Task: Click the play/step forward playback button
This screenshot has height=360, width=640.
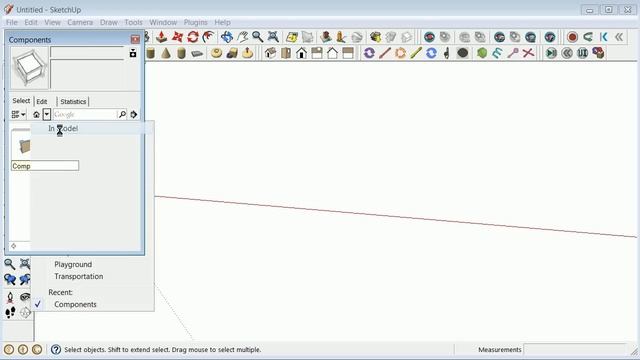Action: [551, 53]
